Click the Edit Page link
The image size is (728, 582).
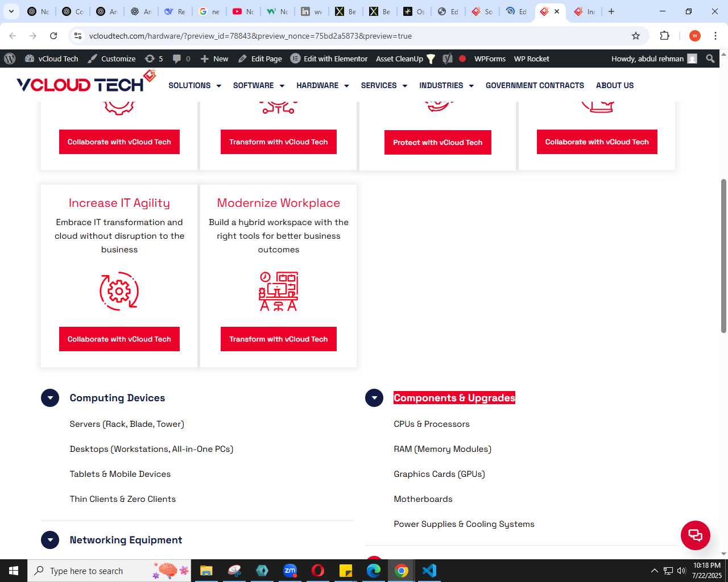[x=260, y=59]
